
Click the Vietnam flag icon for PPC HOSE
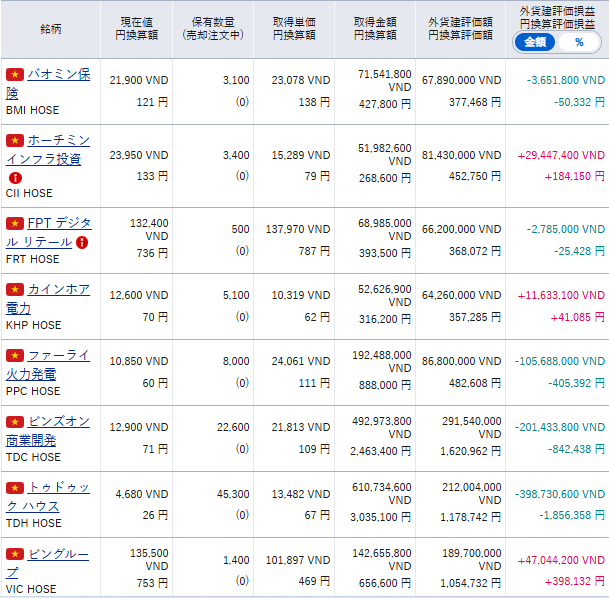coord(14,356)
